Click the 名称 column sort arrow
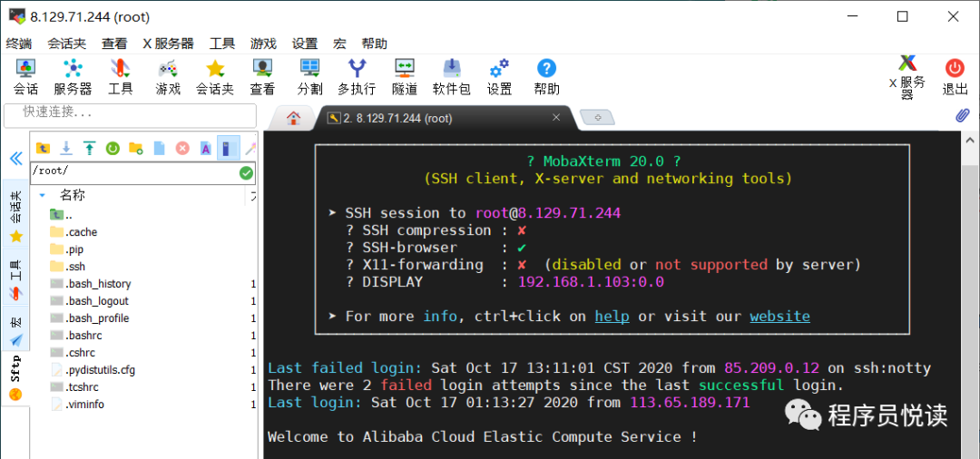Image resolution: width=980 pixels, height=459 pixels. [x=43, y=195]
